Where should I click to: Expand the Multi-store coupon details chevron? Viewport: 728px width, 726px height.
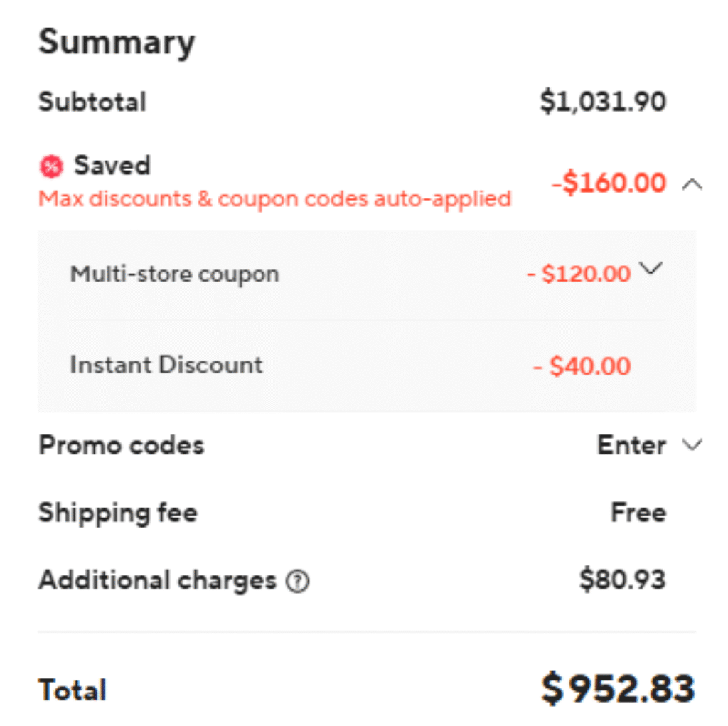651,269
